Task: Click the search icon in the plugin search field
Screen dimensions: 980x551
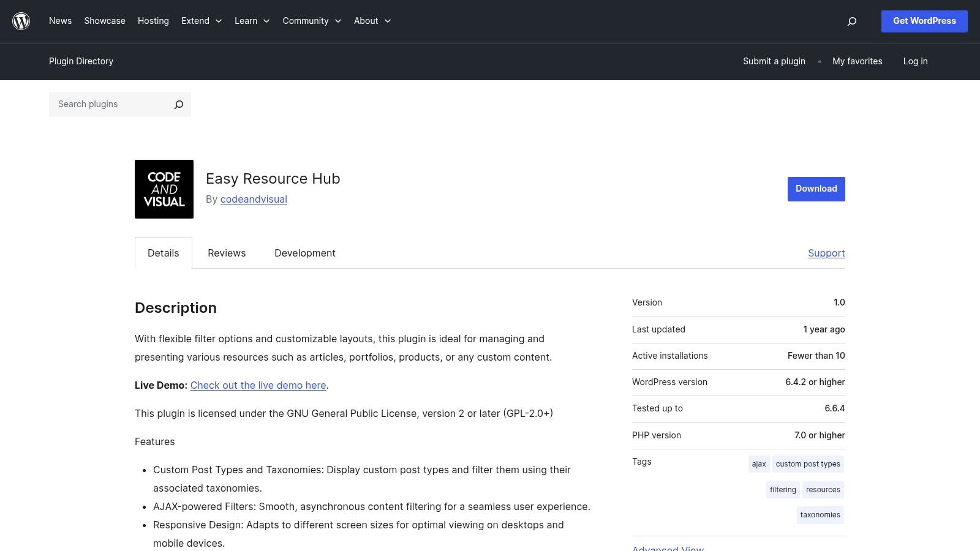Action: pos(178,104)
